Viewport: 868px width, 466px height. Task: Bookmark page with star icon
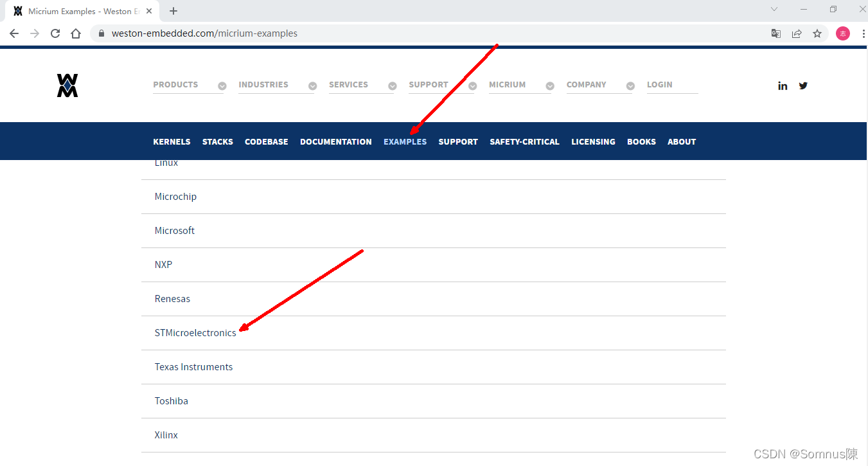[817, 33]
